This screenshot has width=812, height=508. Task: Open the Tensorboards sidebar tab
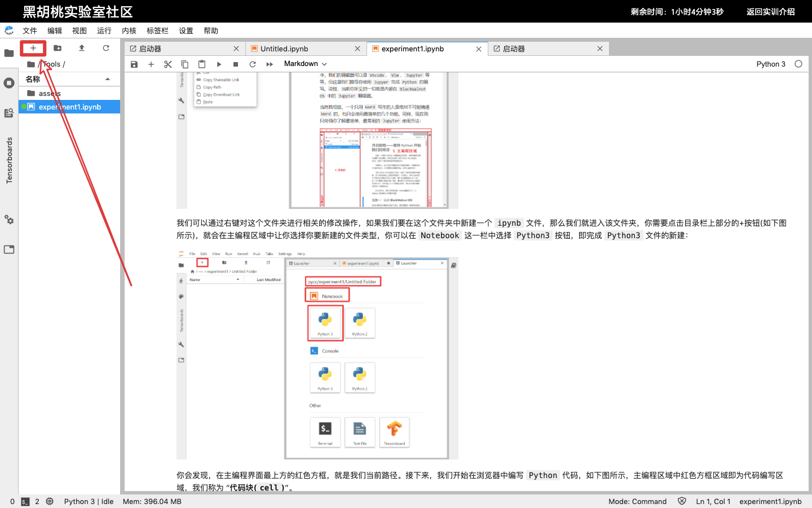(9, 160)
